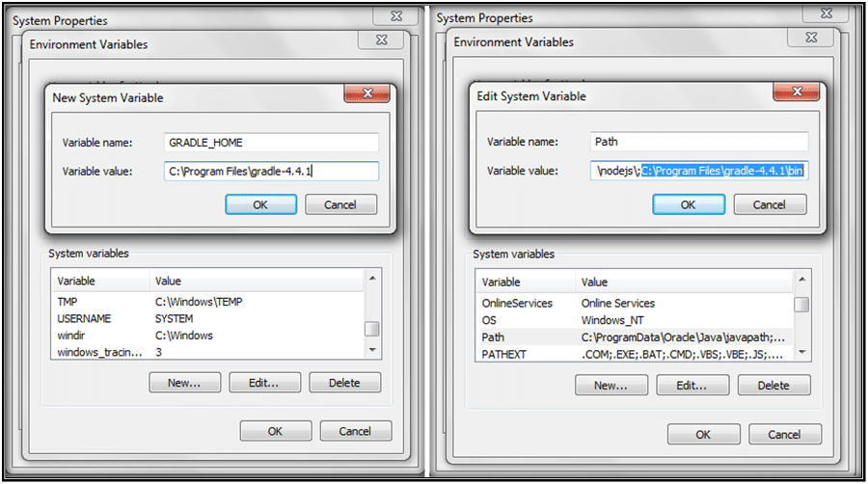Click Cancel in Edit System Variable dialog
868x484 pixels.
pyautogui.click(x=770, y=204)
